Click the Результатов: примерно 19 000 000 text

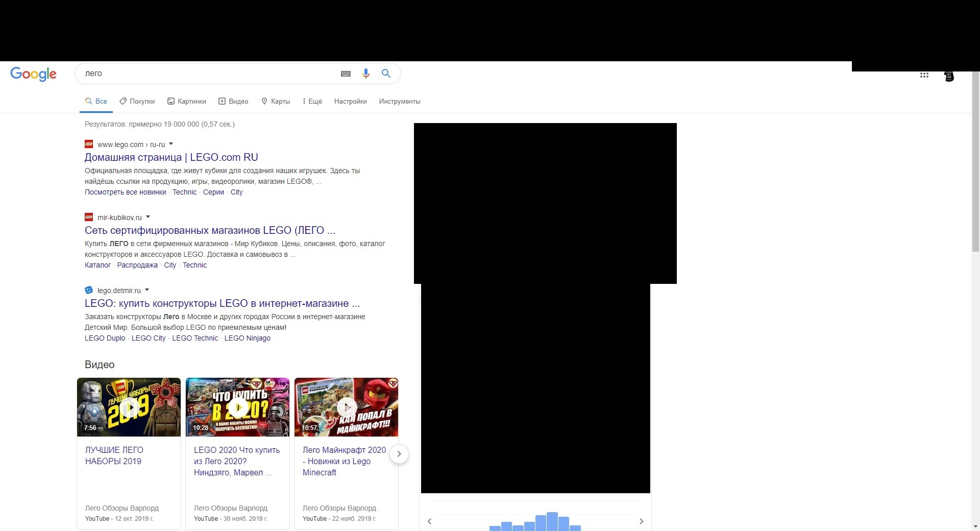(x=160, y=124)
